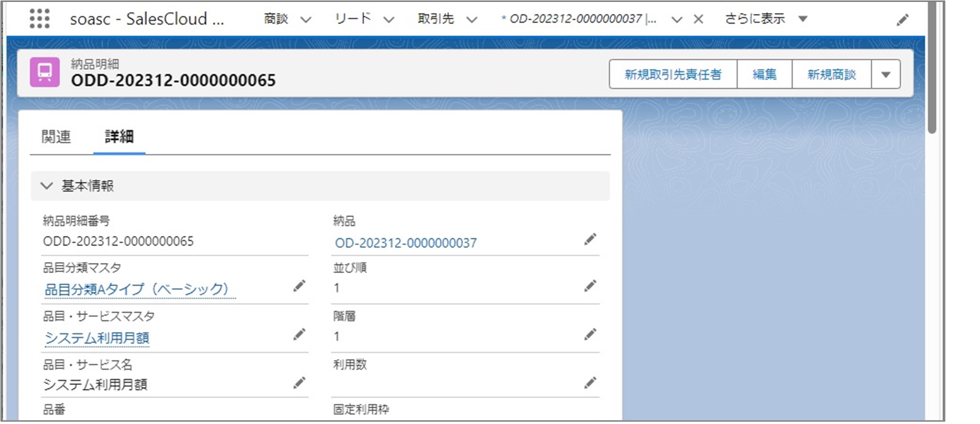980x424 pixels.
Task: Select the OD-202312-0000000037 workspace tab
Action: point(579,19)
